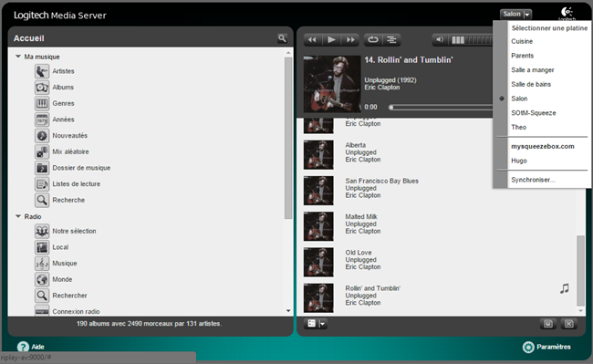Click the Rechercher radio search icon
Screen dimensions: 593x364
tap(42, 296)
